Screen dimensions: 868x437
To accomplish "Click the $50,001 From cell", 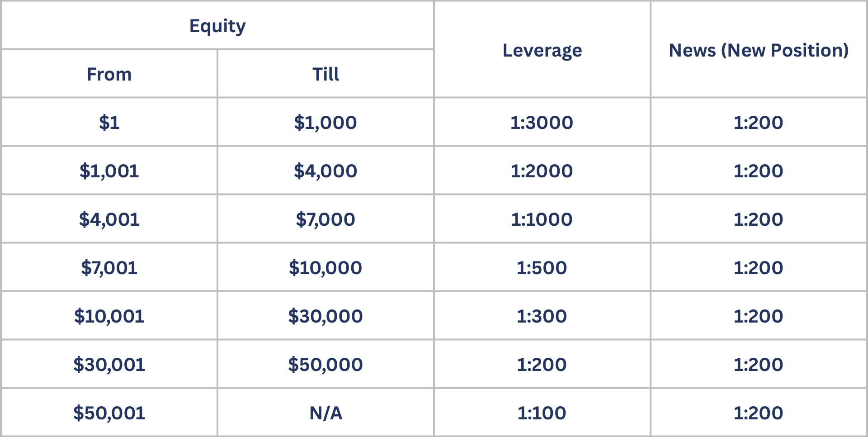I will (x=109, y=413).
